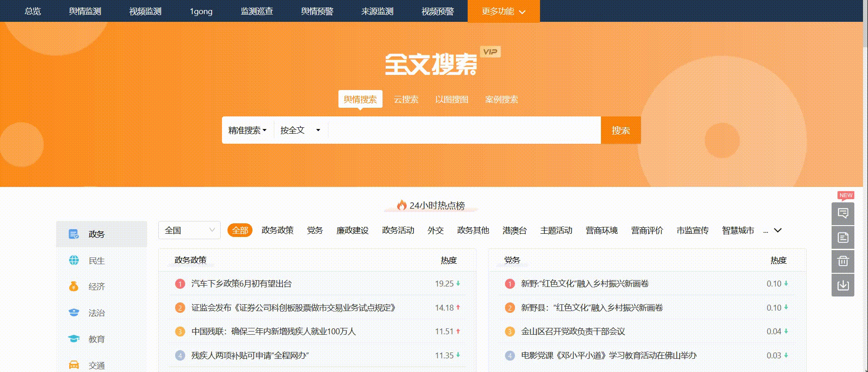Filter by 港澳台 tag
Screen dimensions: 868x372
[515, 231]
